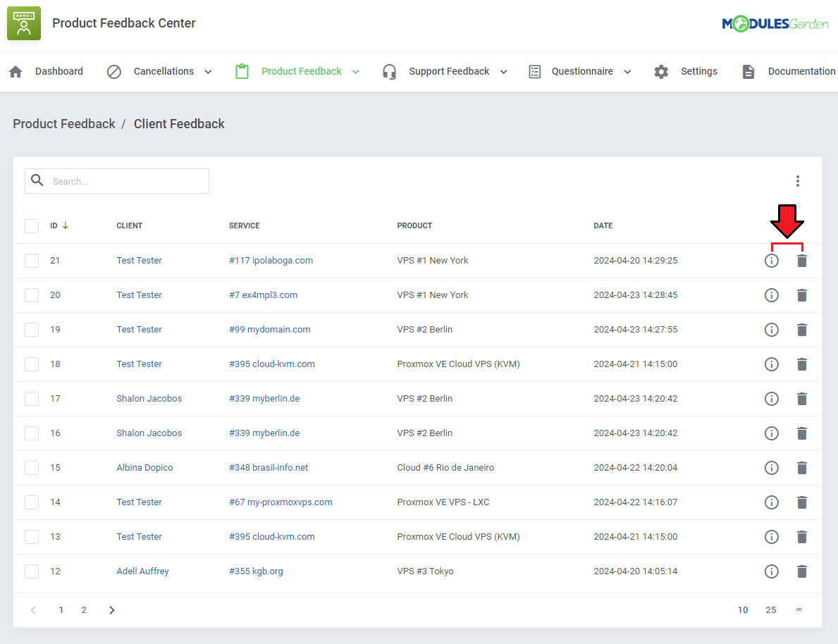Expand the Cancellations dropdown menu
The width and height of the screenshot is (838, 644).
coord(208,72)
